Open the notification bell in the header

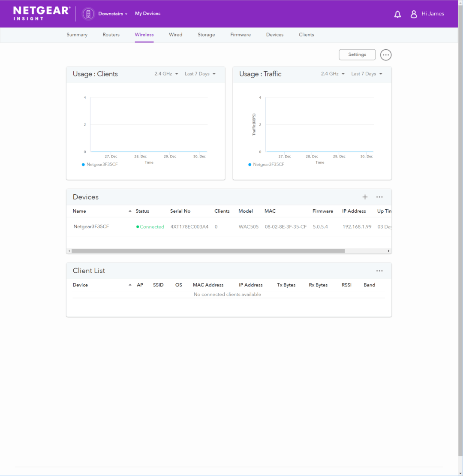pos(397,13)
